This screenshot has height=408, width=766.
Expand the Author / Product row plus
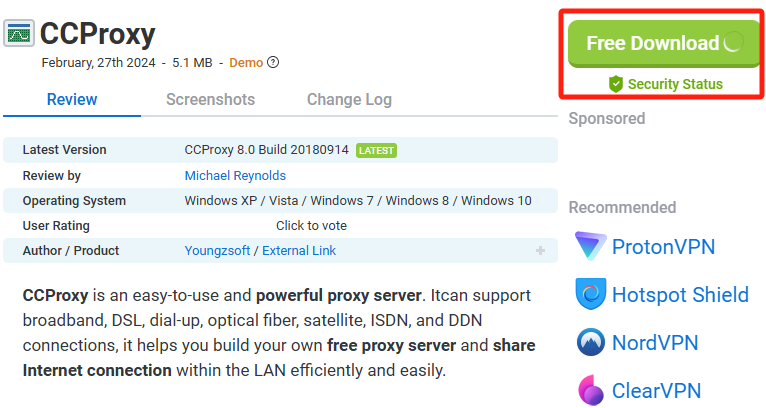click(x=540, y=251)
